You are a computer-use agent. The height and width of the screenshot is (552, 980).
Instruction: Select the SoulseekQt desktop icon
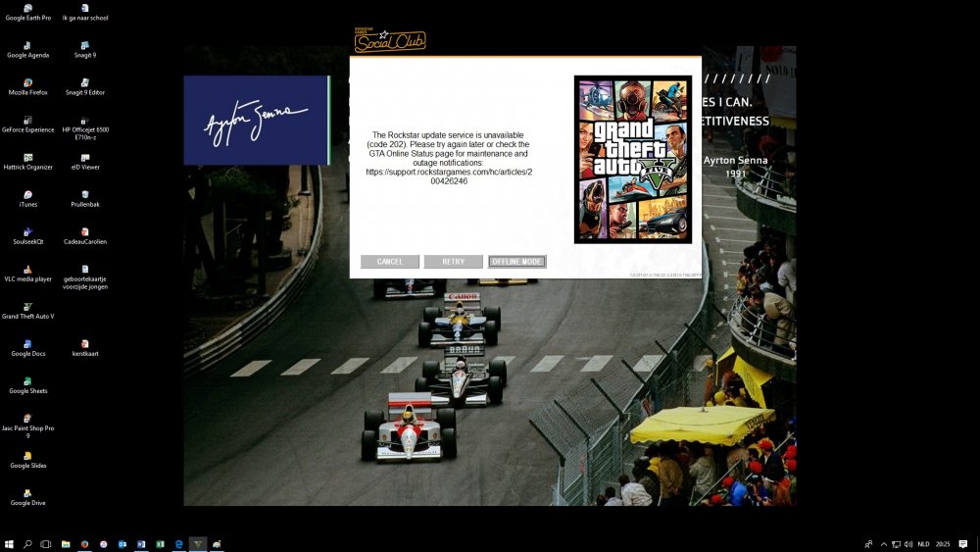(28, 236)
